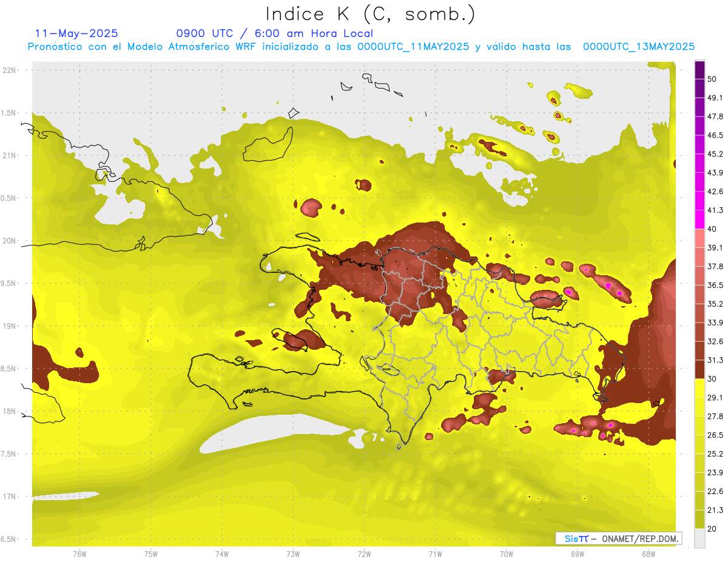Pick the "43.9" legend value
Image resolution: width=728 pixels, height=562 pixels.
click(x=715, y=173)
